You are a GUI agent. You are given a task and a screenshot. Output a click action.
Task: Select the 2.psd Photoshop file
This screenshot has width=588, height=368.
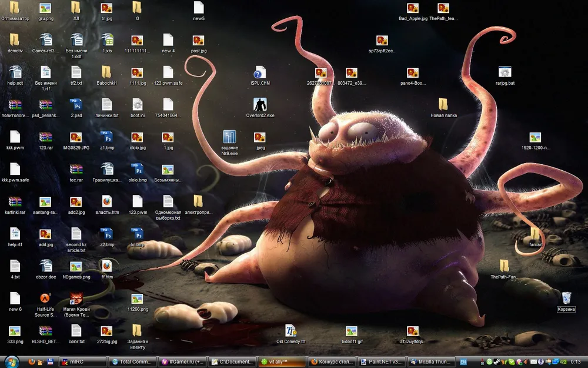[x=76, y=105]
